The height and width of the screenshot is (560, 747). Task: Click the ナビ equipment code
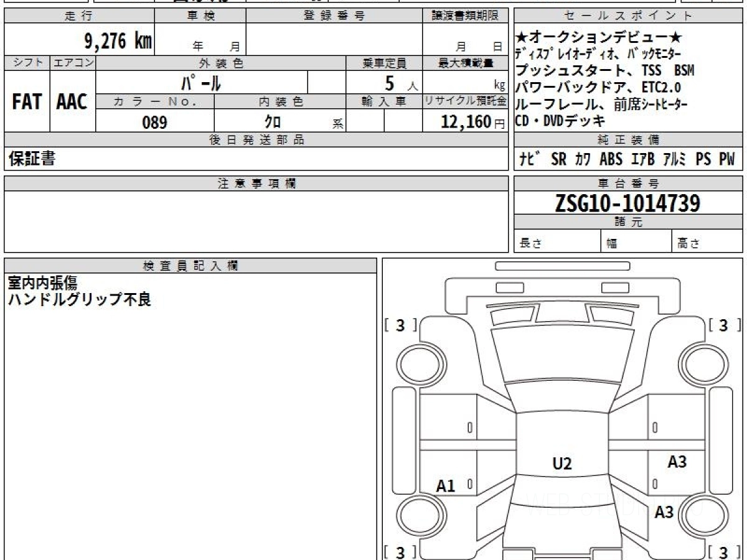pos(530,159)
